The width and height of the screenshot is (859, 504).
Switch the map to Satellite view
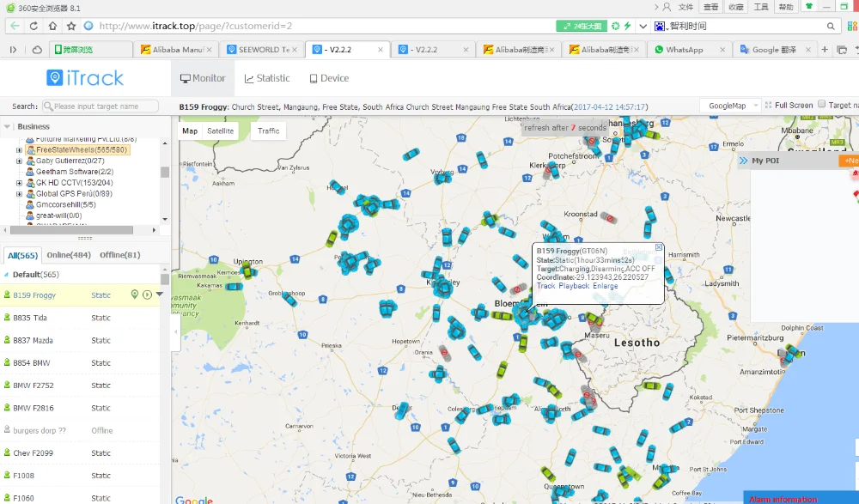click(221, 131)
